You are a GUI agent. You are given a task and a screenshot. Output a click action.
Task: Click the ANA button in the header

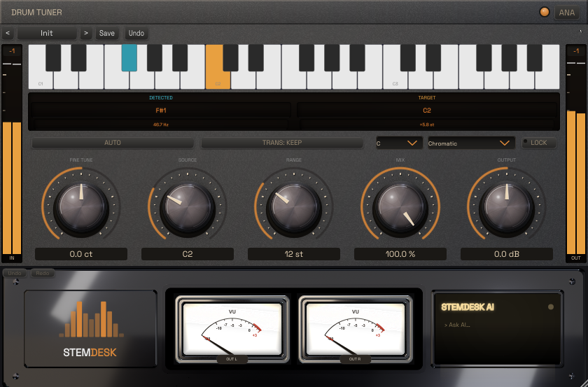tap(566, 13)
